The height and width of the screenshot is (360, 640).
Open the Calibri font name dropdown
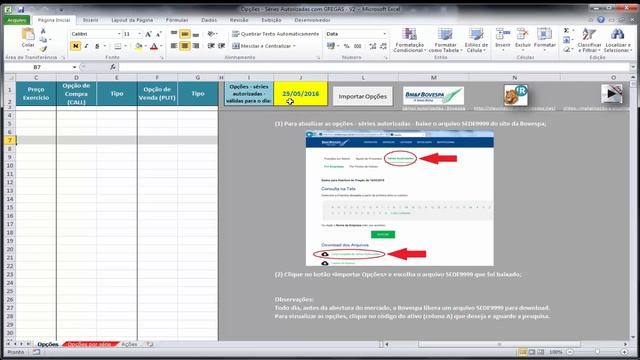point(119,34)
